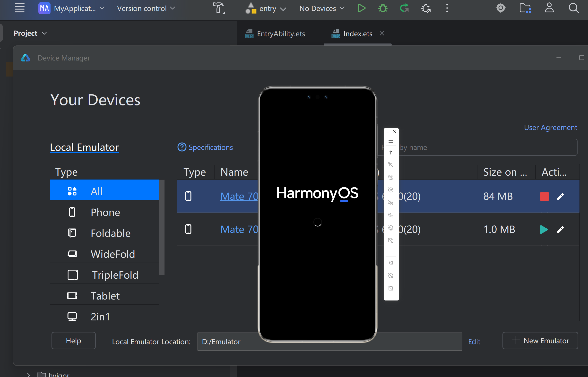The height and width of the screenshot is (377, 588).
Task: Open the user account icon
Action: click(549, 8)
